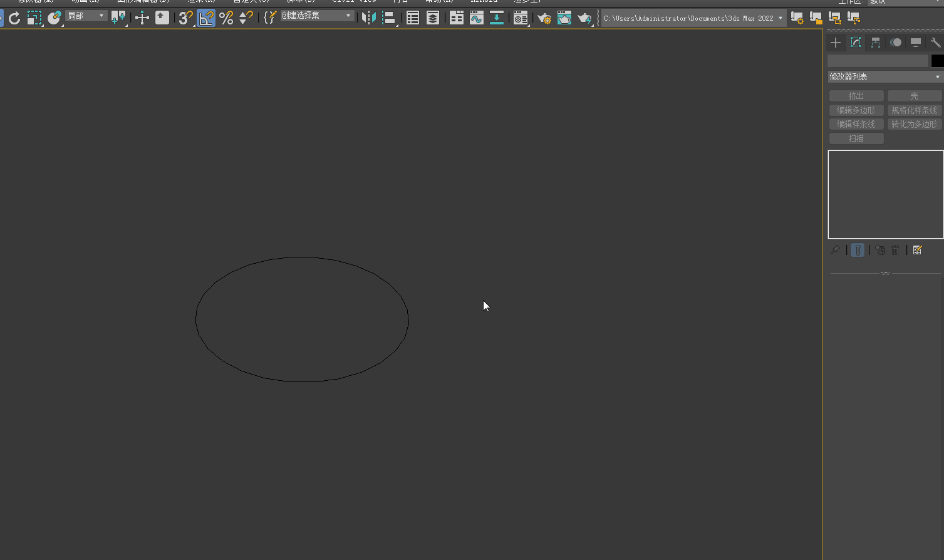Image resolution: width=944 pixels, height=560 pixels.
Task: Toggle the Spinner Snap button
Action: coord(246,18)
